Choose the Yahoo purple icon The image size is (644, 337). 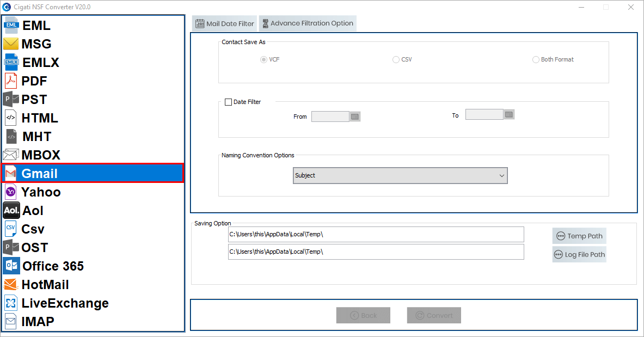point(11,192)
